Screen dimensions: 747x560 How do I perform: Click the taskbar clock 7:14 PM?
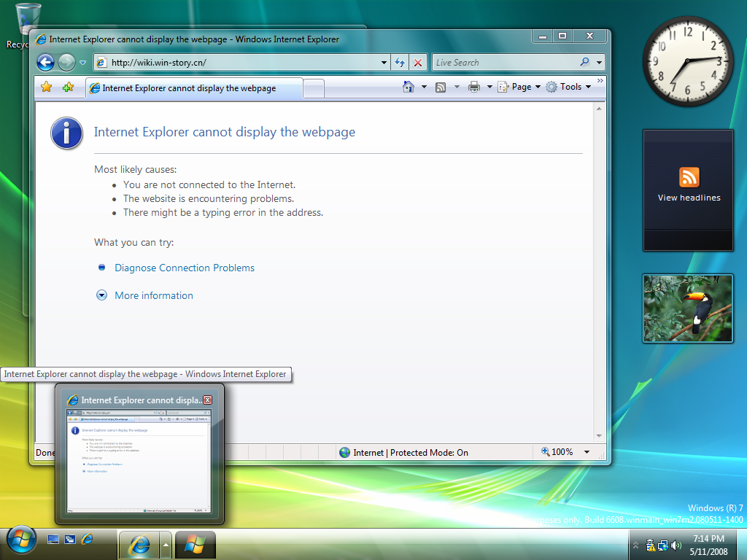[x=708, y=539]
